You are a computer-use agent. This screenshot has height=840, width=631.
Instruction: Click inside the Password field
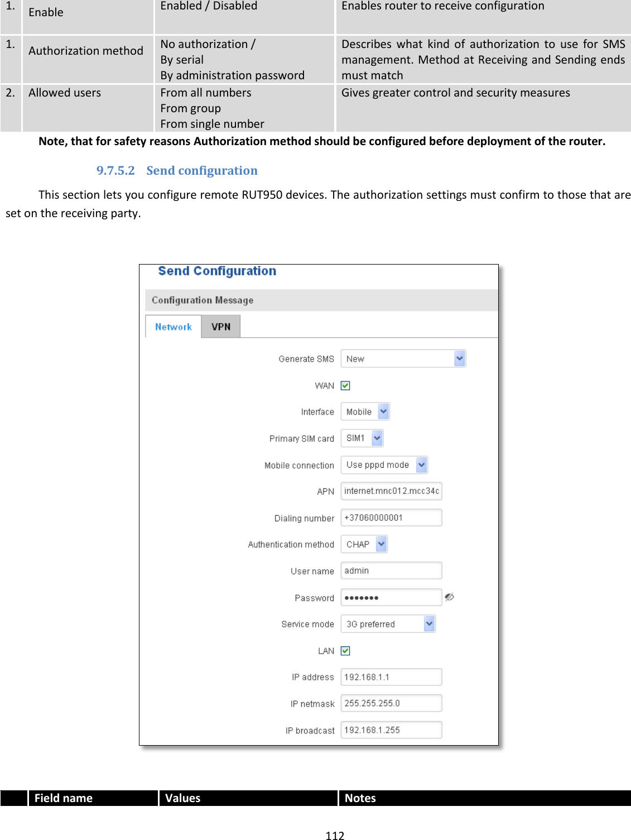[x=391, y=597]
